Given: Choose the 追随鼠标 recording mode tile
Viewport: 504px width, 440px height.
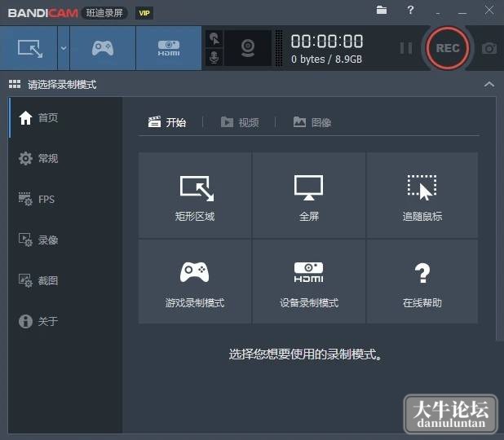Looking at the screenshot, I should coord(422,196).
